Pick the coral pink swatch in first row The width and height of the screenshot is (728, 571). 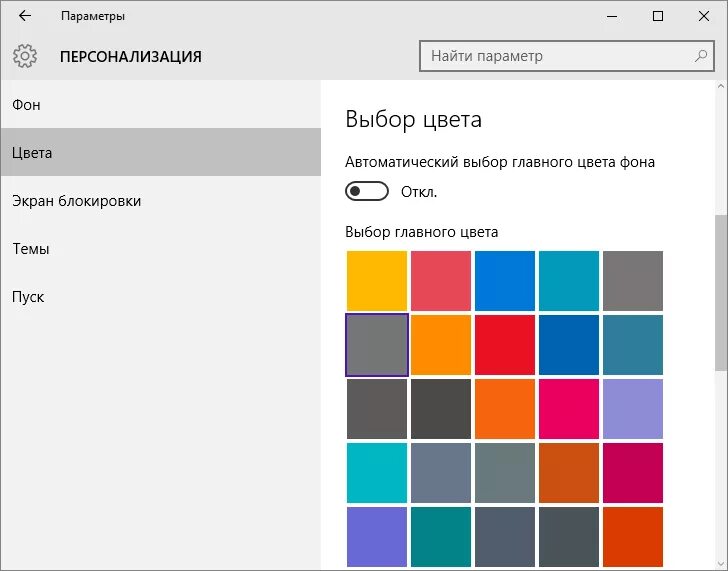[x=441, y=281]
